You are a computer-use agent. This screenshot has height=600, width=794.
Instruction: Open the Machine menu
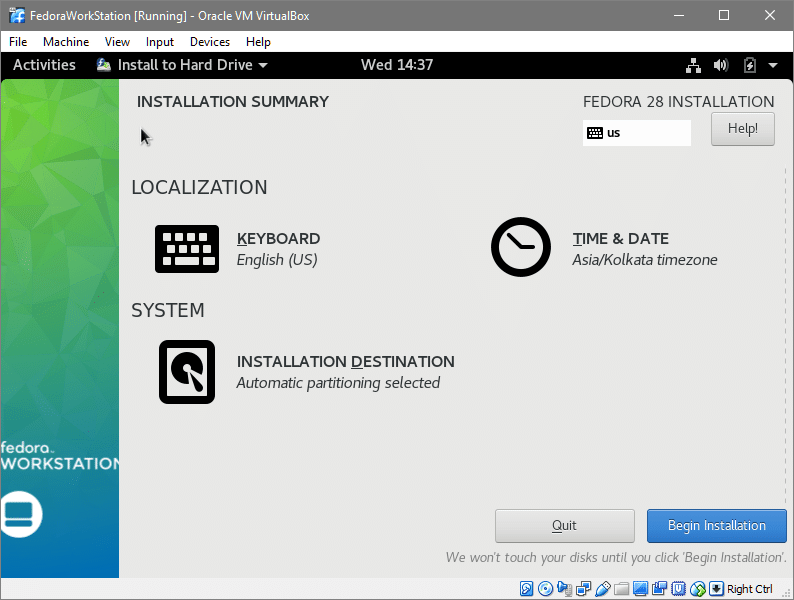pos(66,42)
